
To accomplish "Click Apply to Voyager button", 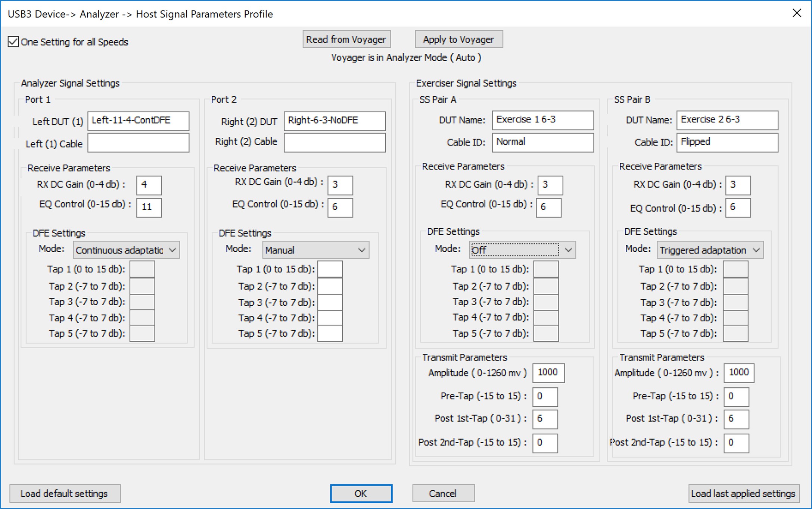I will pyautogui.click(x=458, y=39).
